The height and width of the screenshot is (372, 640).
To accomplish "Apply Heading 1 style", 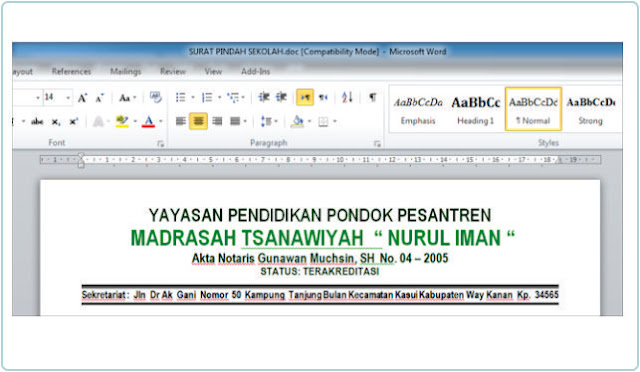I will point(476,109).
